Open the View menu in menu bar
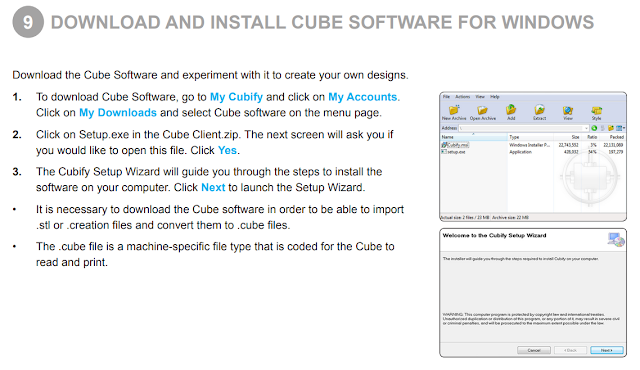Image resolution: width=640 pixels, height=370 pixels. pyautogui.click(x=480, y=97)
